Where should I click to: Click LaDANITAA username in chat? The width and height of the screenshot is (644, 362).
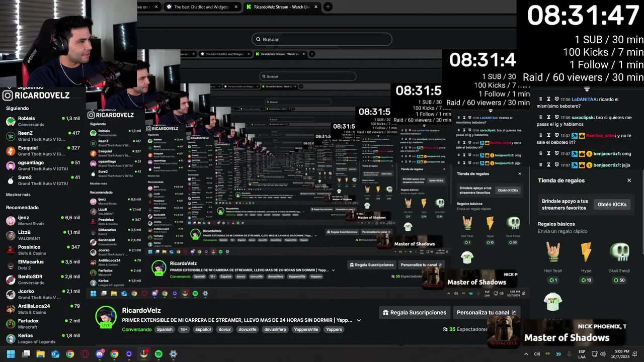pyautogui.click(x=584, y=100)
